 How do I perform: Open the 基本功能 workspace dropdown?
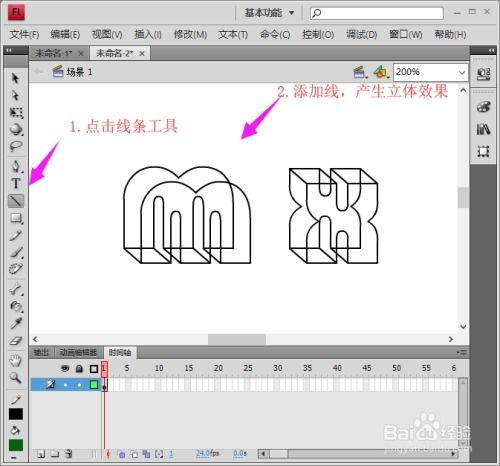tap(269, 13)
